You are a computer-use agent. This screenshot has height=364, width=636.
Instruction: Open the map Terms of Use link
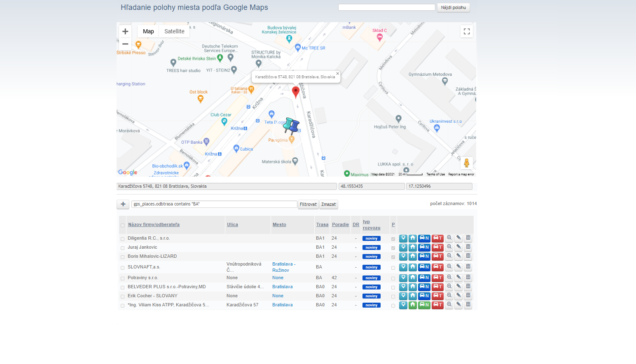pos(435,174)
